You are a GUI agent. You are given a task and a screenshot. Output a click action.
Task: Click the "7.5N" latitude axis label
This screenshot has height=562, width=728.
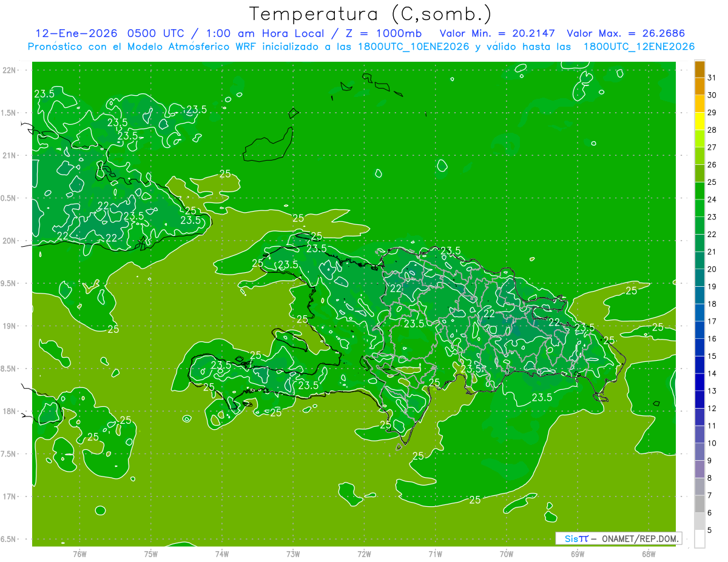pos(10,454)
